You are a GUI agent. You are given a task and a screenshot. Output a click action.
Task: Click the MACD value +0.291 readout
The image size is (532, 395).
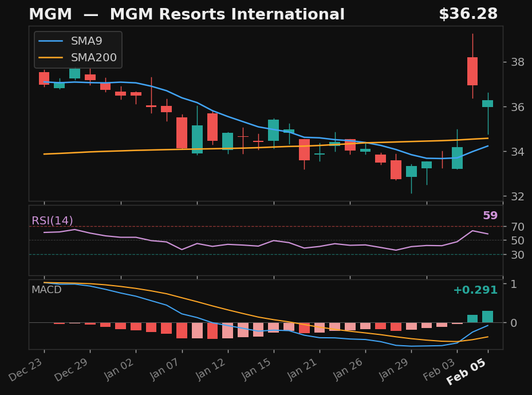pyautogui.click(x=475, y=290)
